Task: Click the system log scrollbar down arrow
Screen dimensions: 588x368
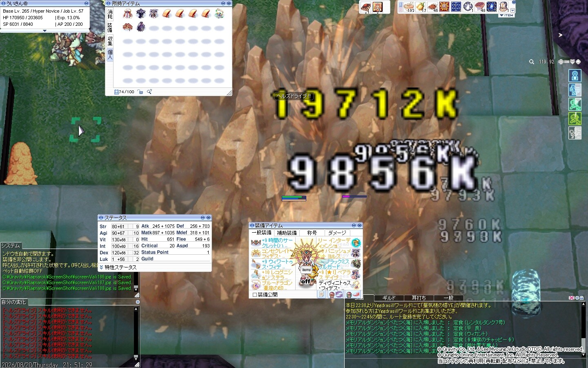Action: (x=136, y=289)
